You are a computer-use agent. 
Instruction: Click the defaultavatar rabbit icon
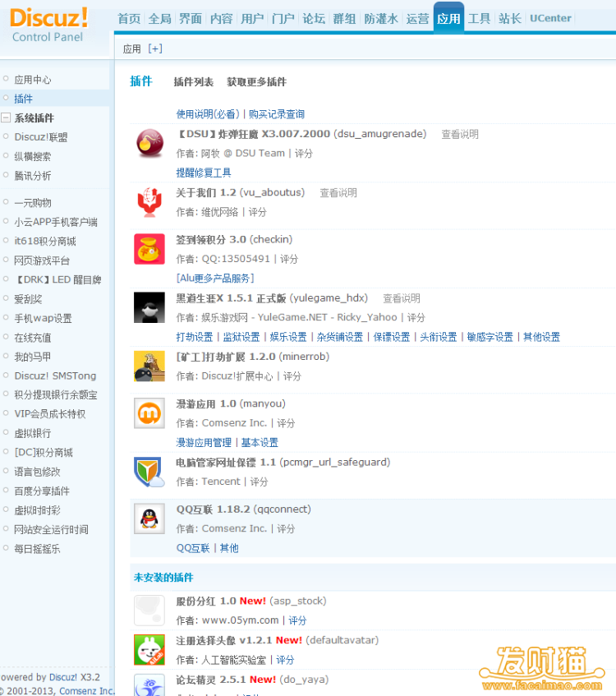click(x=149, y=650)
